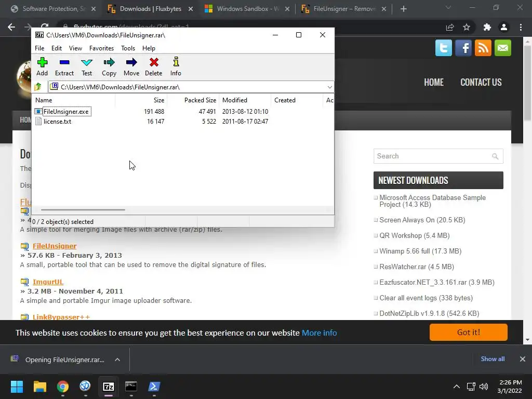Open the Facebook icon on Fluxbytes page

(x=463, y=48)
